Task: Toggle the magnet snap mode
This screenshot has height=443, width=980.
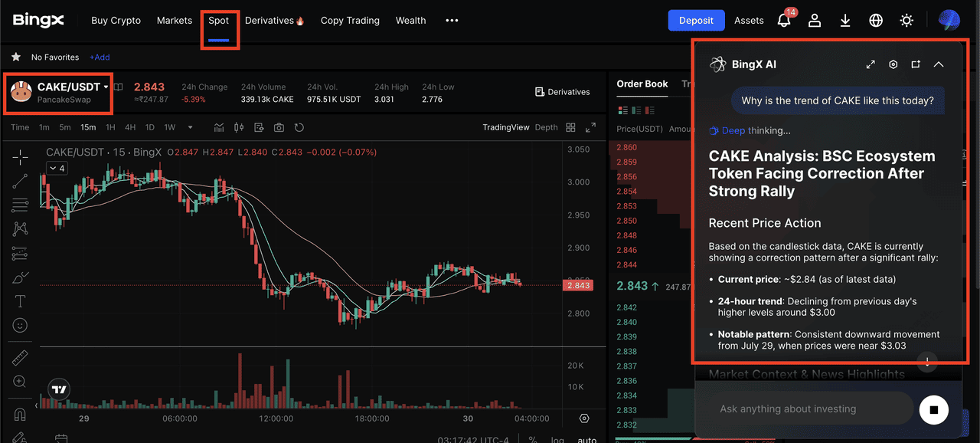Action: point(21,415)
